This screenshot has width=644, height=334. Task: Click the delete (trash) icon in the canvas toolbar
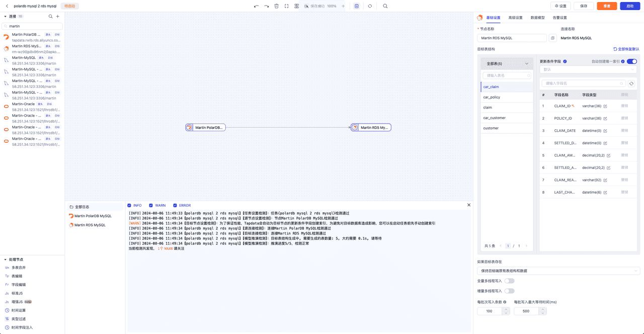coord(276,6)
